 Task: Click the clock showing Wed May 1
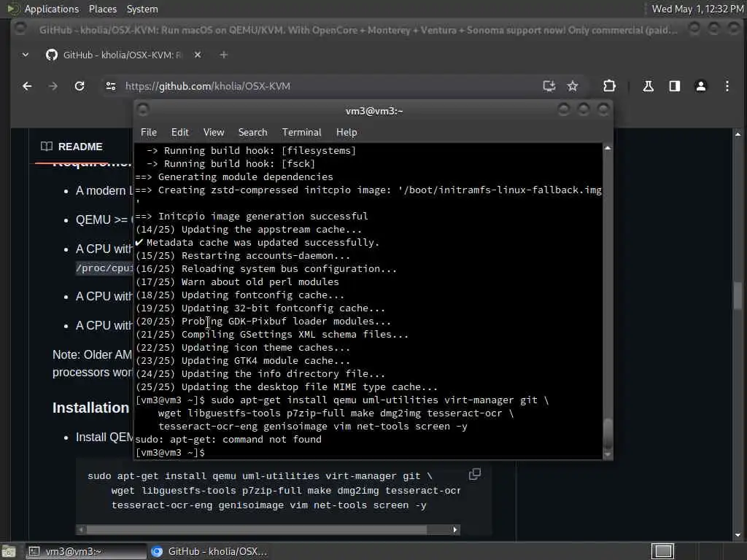[x=697, y=9]
